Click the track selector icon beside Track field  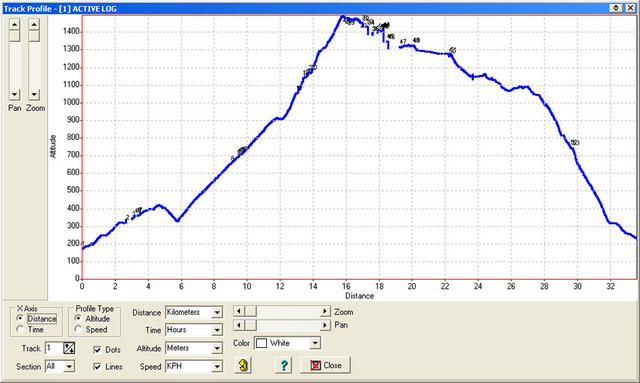(x=69, y=348)
